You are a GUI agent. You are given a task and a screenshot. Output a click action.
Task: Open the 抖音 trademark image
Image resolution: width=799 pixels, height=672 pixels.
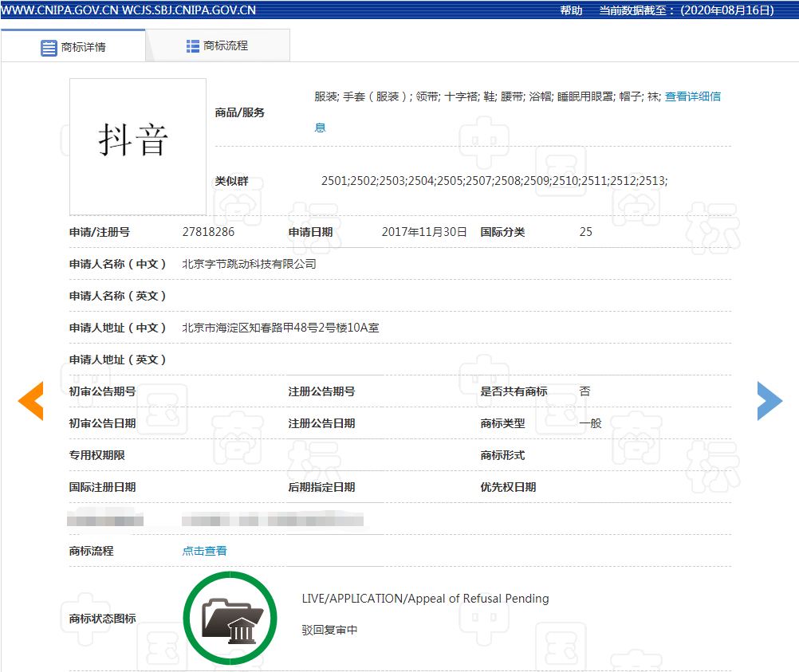(x=138, y=147)
